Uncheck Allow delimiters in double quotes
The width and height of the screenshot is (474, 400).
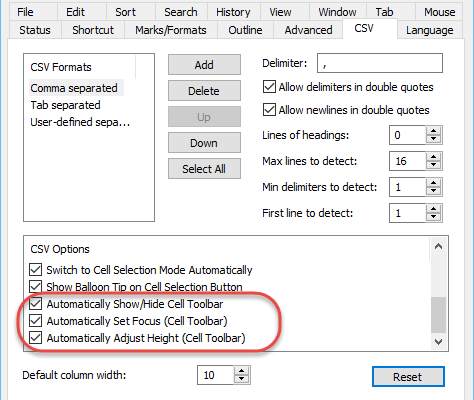pos(269,87)
